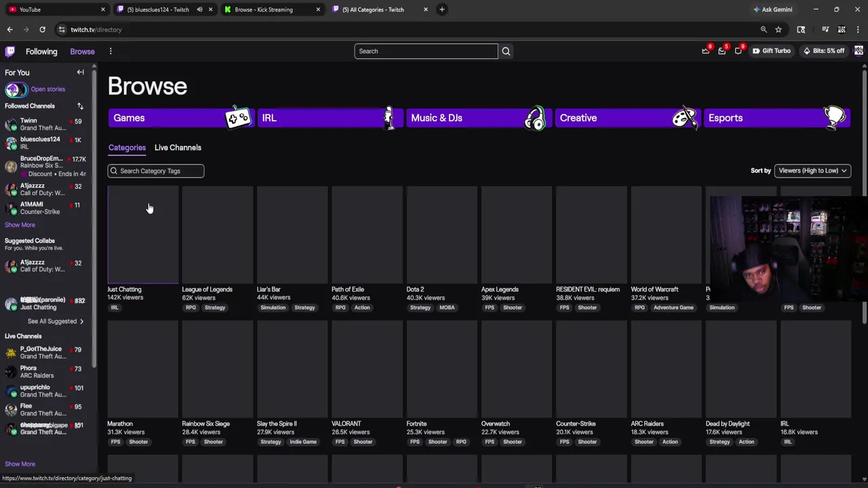Open the Esports trophy banner
The height and width of the screenshot is (488, 868).
(x=776, y=118)
